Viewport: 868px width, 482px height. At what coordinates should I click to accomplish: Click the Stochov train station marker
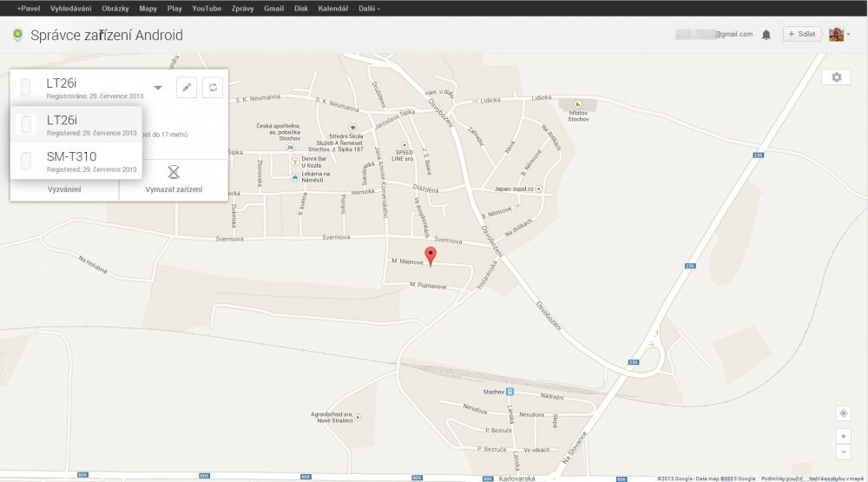(x=510, y=392)
